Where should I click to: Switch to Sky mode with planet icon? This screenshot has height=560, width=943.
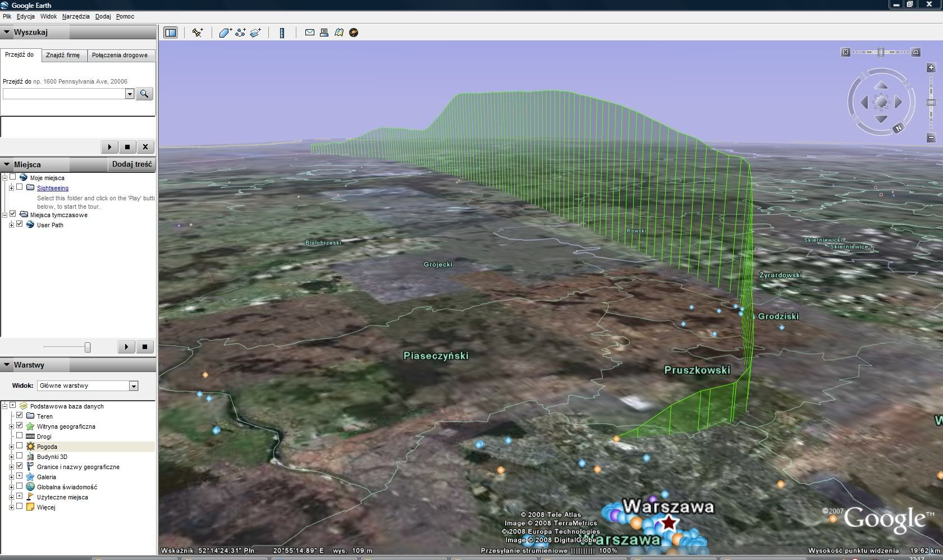tap(354, 33)
